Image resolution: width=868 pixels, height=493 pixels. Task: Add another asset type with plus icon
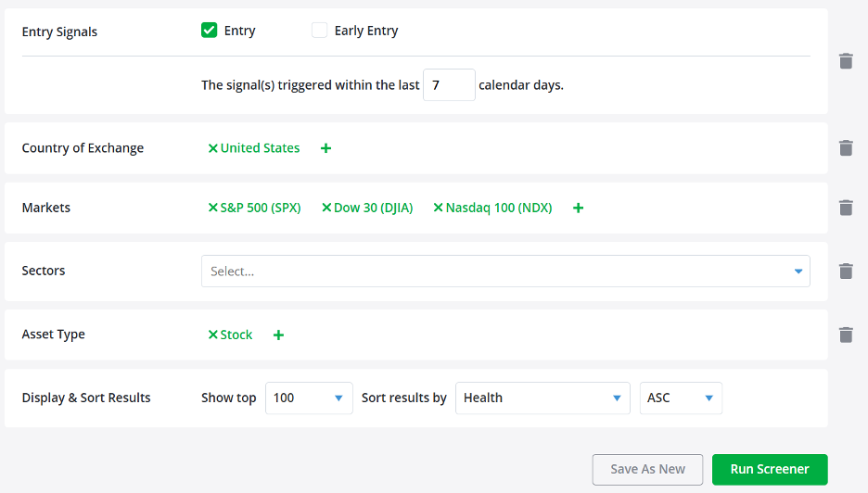(278, 335)
